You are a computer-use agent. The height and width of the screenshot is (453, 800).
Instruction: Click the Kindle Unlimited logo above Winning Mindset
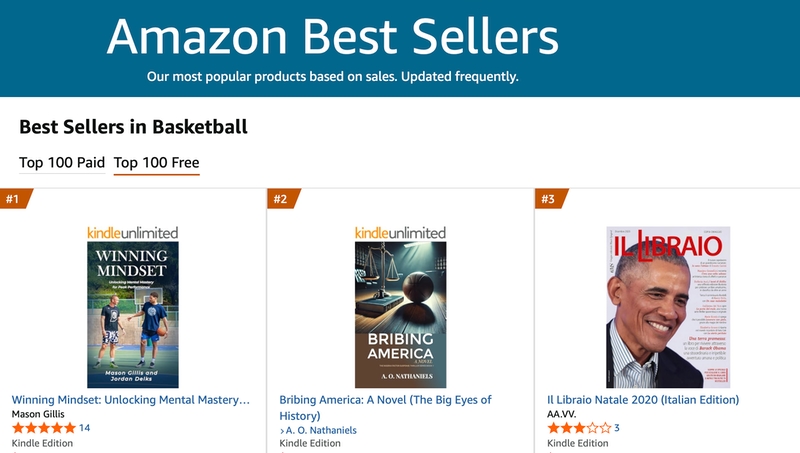click(133, 232)
